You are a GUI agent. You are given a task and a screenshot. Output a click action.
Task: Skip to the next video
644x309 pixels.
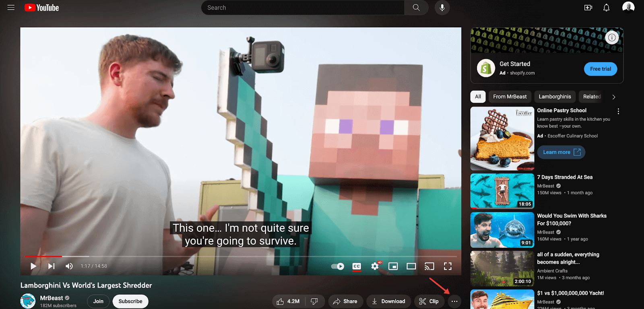[51, 266]
